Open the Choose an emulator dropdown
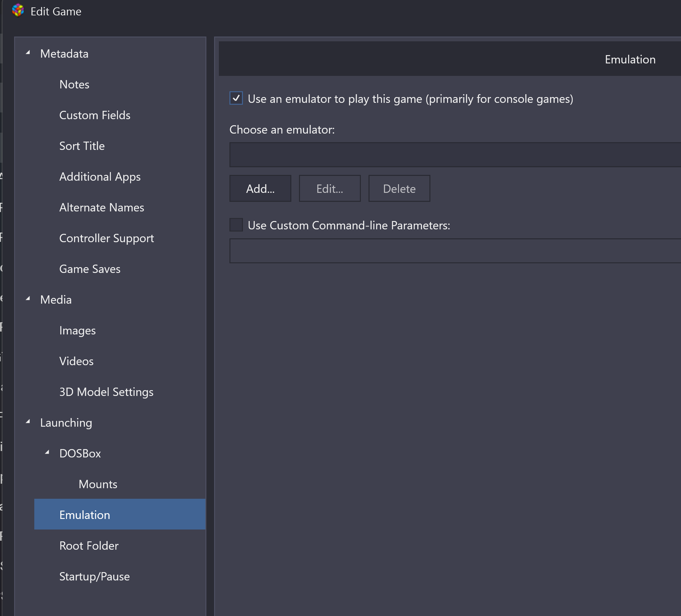The height and width of the screenshot is (616, 681). coord(455,155)
